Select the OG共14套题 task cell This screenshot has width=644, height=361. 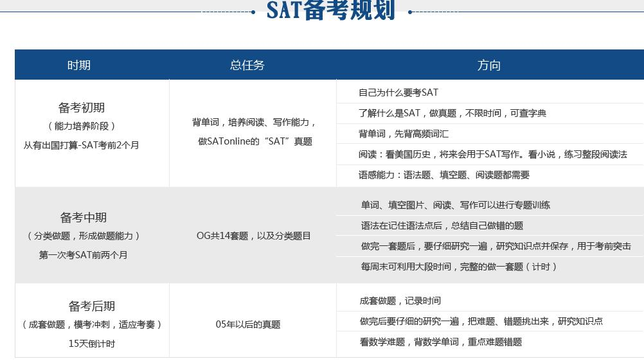[x=253, y=236]
